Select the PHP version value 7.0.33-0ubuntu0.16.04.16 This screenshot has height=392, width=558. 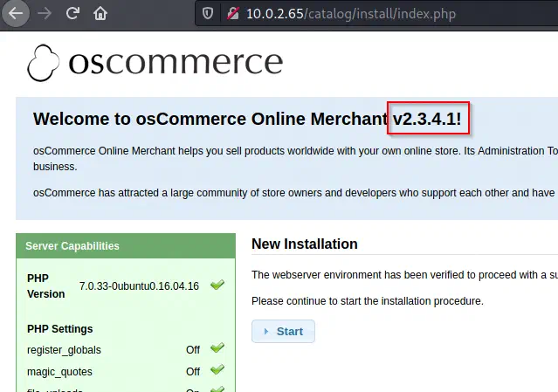[x=139, y=286]
